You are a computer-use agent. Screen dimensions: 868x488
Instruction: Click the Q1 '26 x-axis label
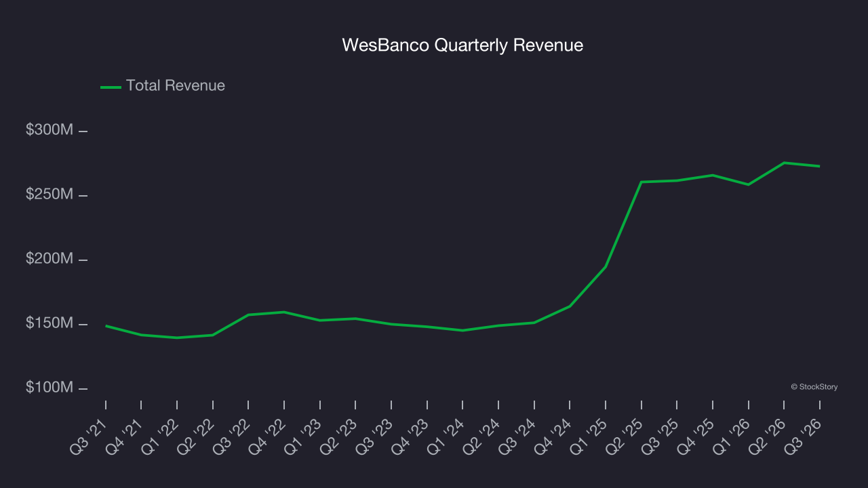731,436
